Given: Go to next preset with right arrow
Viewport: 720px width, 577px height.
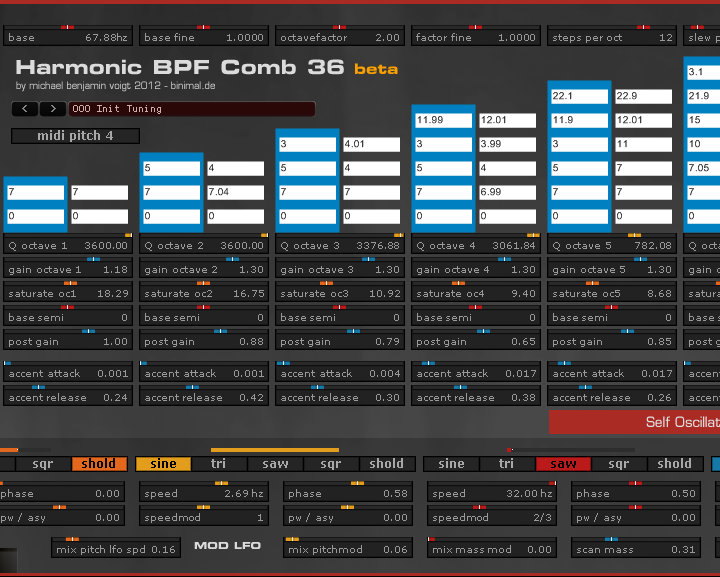Looking at the screenshot, I should [x=53, y=109].
